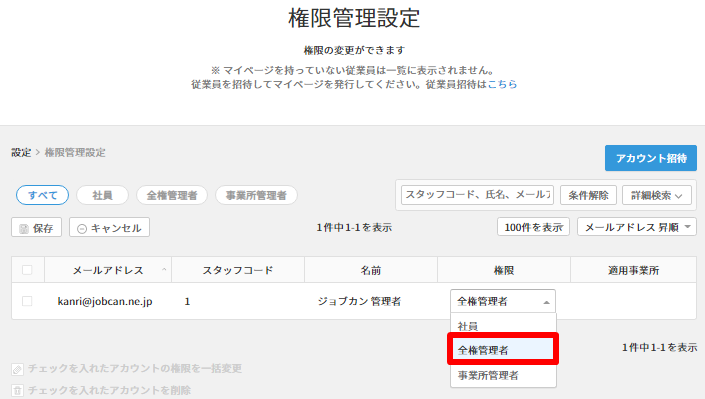This screenshot has width=705, height=399.
Task: Click the email column sort arrow
Action: pyautogui.click(x=164, y=269)
